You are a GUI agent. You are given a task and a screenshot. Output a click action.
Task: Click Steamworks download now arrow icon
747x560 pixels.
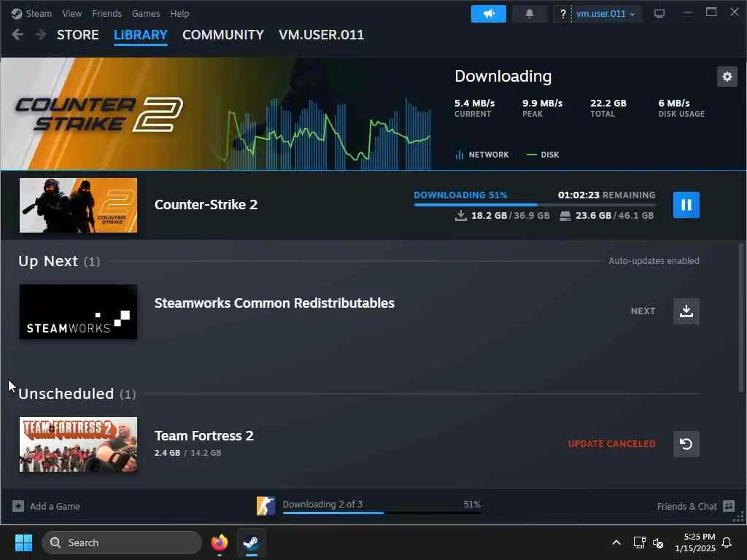(686, 311)
